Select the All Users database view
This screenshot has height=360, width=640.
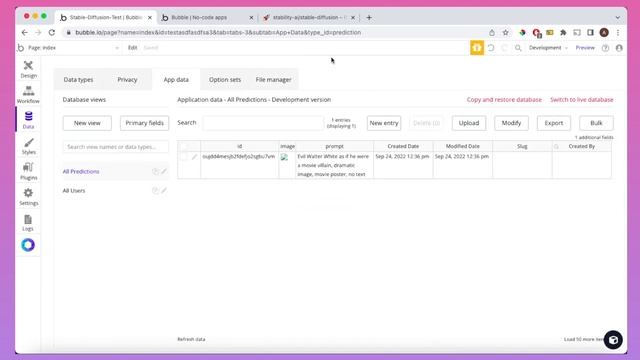[74, 191]
